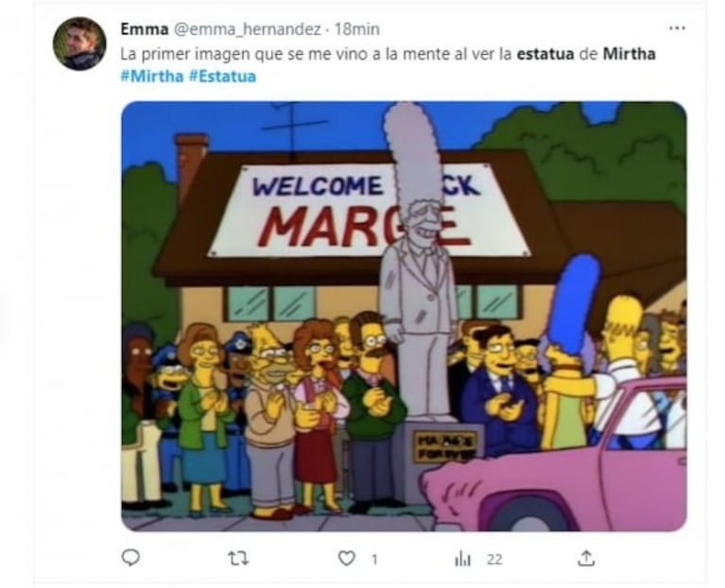The image size is (725, 588).
Task: Like the tweet with the heart icon
Action: [347, 559]
